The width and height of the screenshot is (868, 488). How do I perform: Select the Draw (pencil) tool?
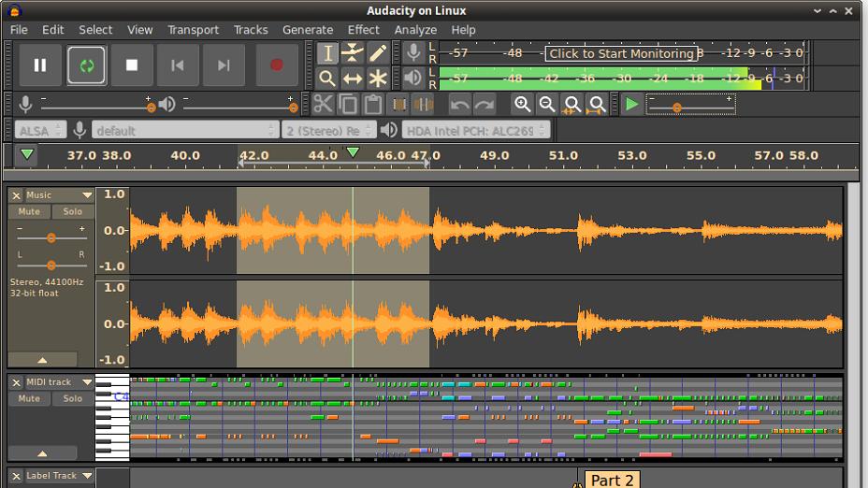pos(378,53)
